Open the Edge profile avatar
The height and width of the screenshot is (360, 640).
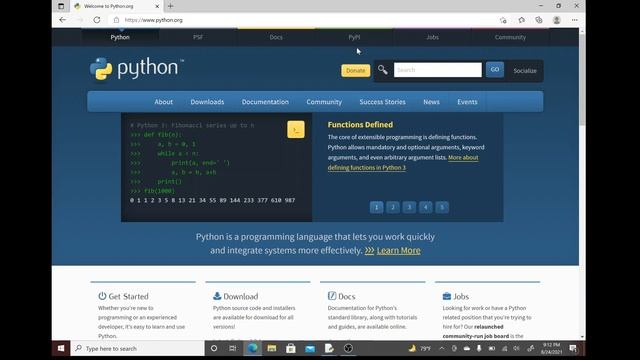pos(556,20)
